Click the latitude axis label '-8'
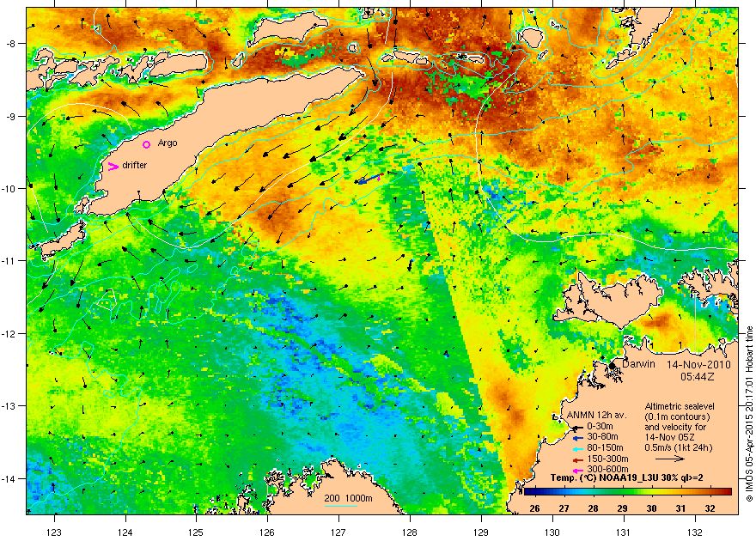This screenshot has width=756, height=541. tap(11, 44)
